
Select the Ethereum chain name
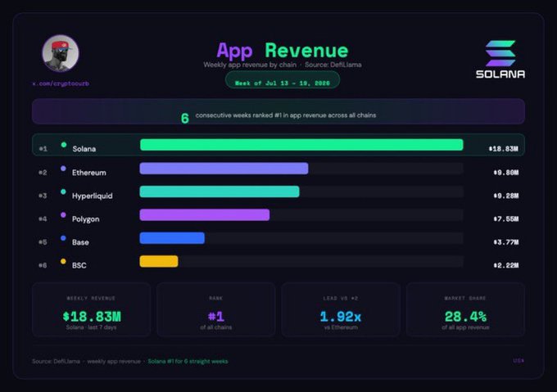click(x=88, y=173)
